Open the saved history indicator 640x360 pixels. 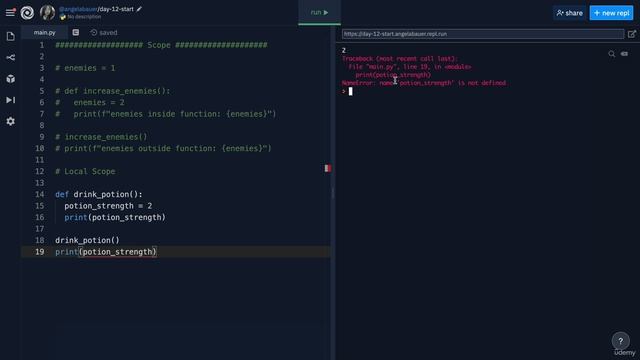click(104, 32)
